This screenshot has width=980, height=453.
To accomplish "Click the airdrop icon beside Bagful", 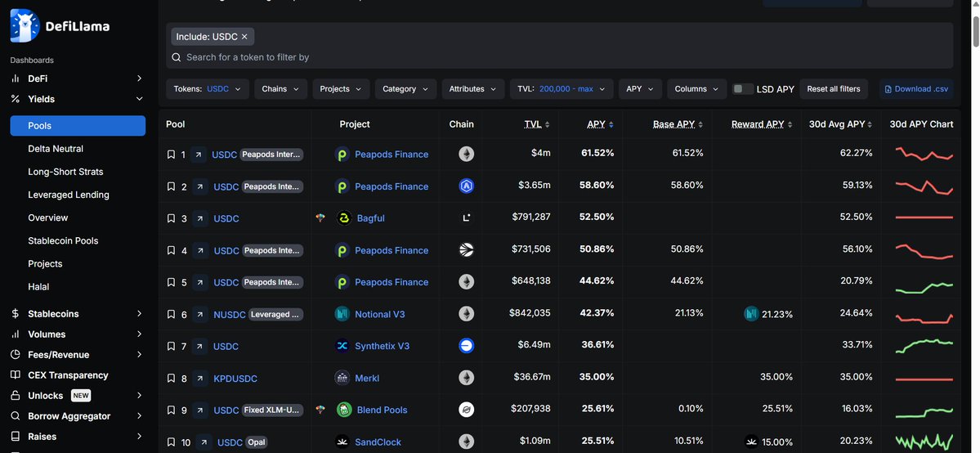I will click(320, 218).
